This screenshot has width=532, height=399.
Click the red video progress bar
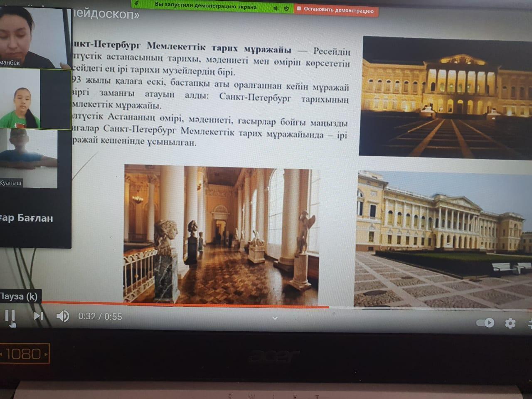point(187,305)
